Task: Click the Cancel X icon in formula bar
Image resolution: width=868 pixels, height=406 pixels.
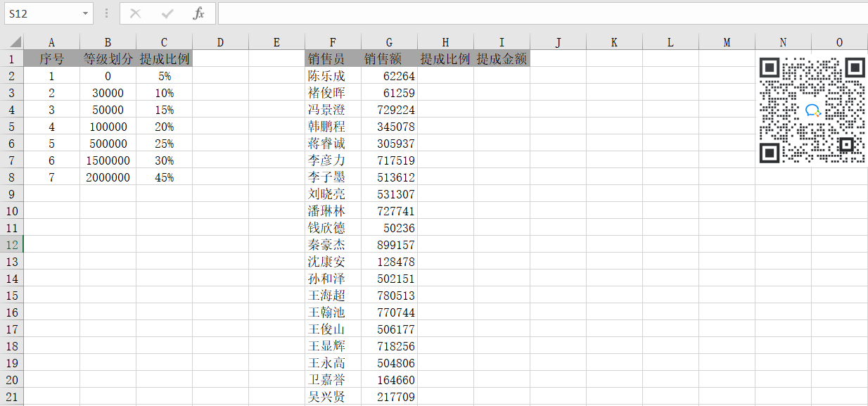Action: tap(136, 13)
